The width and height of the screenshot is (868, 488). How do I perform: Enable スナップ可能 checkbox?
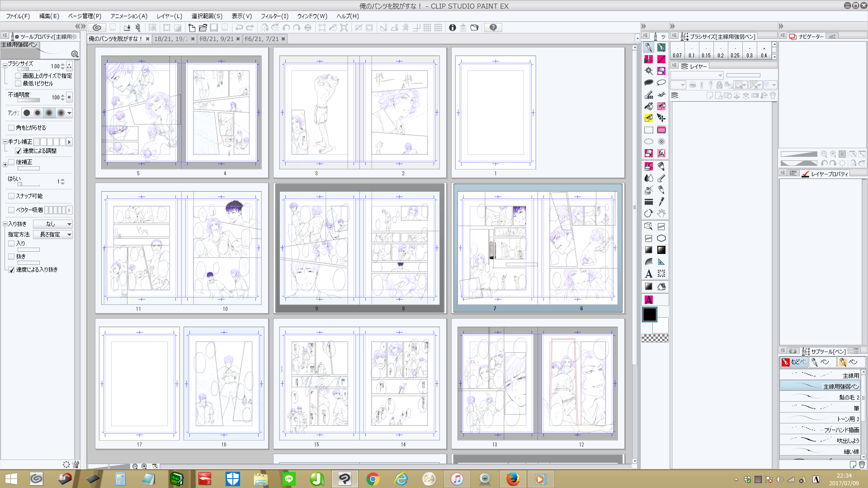click(11, 196)
